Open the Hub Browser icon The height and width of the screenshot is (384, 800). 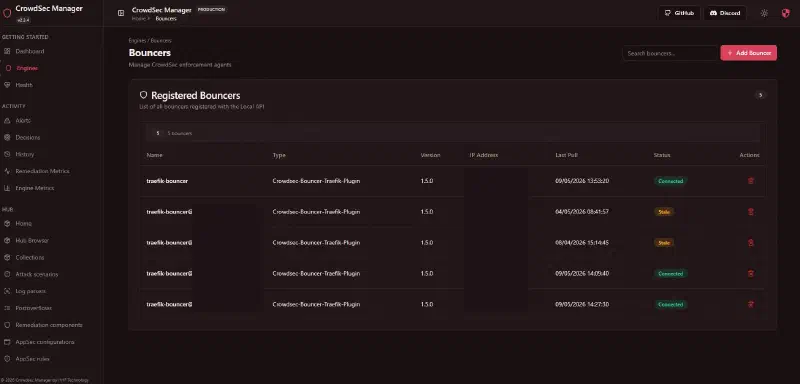[7, 241]
